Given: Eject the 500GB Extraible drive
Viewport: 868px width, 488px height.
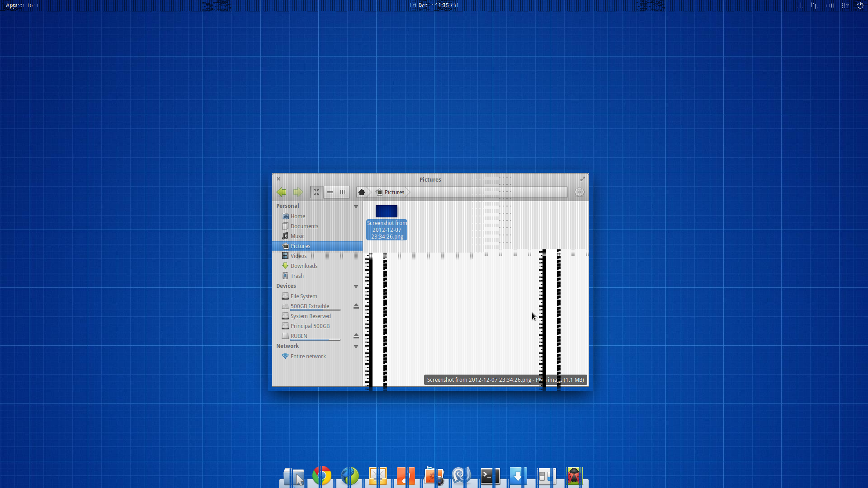Looking at the screenshot, I should coord(356,306).
